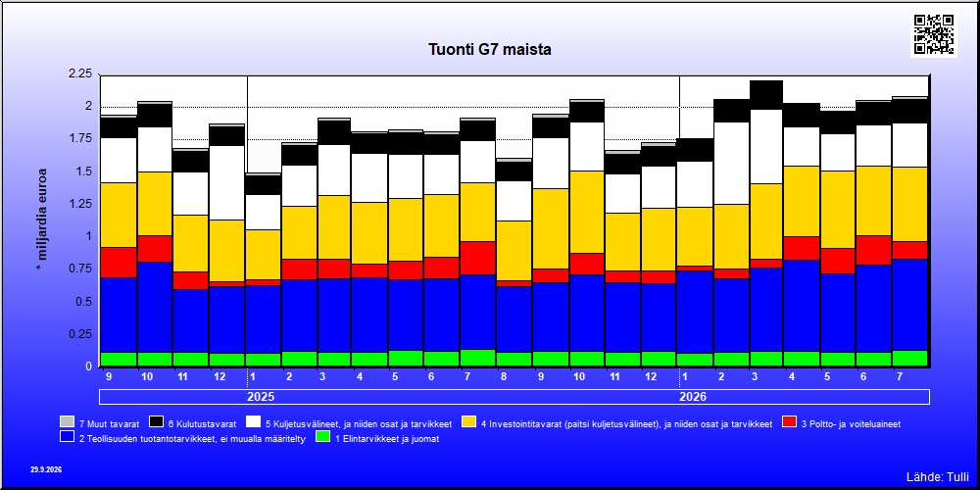
Task: Click the blue swatch for 2 Teollisuuden tuotantotarvikkeet
Action: [x=67, y=437]
